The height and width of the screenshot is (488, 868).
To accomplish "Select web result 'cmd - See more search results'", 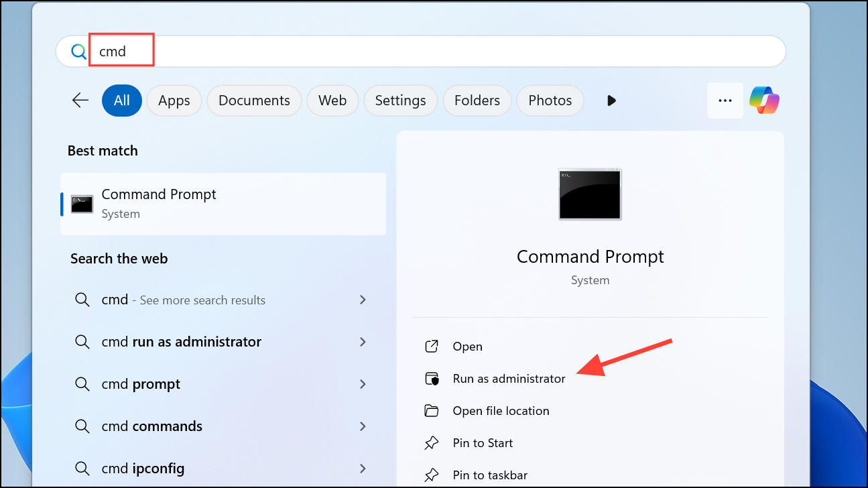I will pos(223,300).
